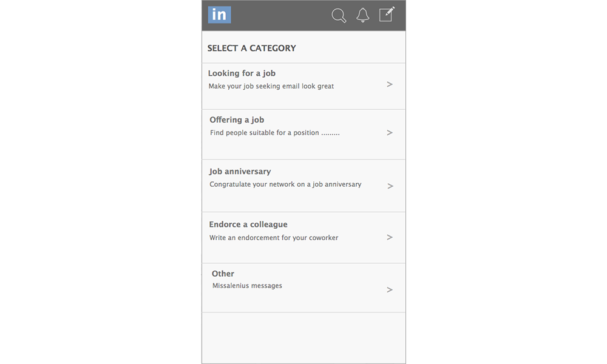Expand the Looking for a job chevron

pyautogui.click(x=390, y=84)
